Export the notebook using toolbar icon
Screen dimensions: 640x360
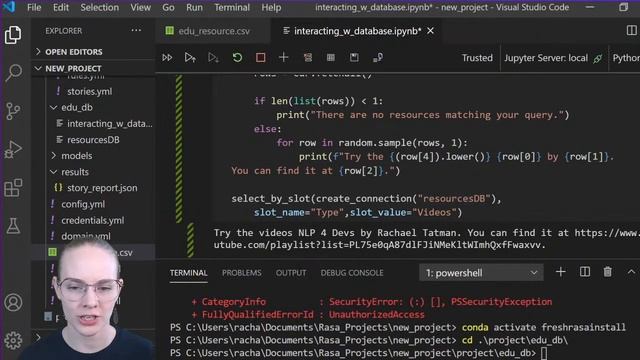click(x=378, y=58)
